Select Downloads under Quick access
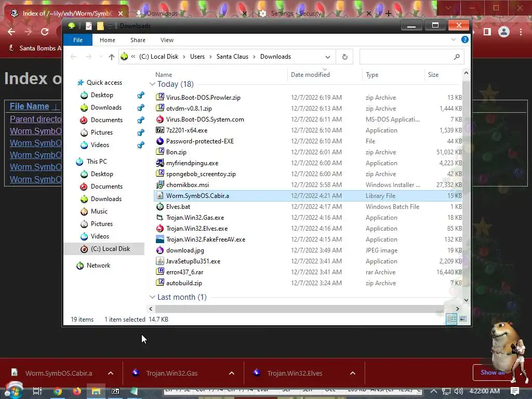The height and width of the screenshot is (399, 532). point(106,108)
